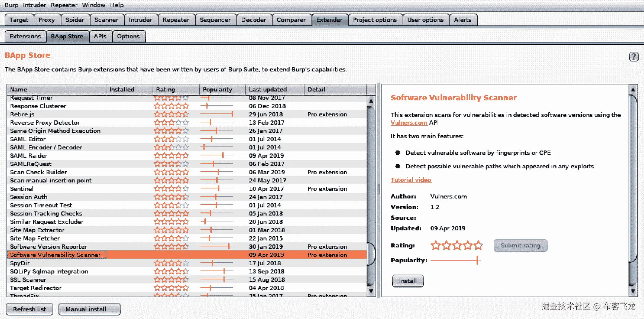Open the Extensions sub-tab
Screen dimensions: 644x319
click(x=25, y=36)
